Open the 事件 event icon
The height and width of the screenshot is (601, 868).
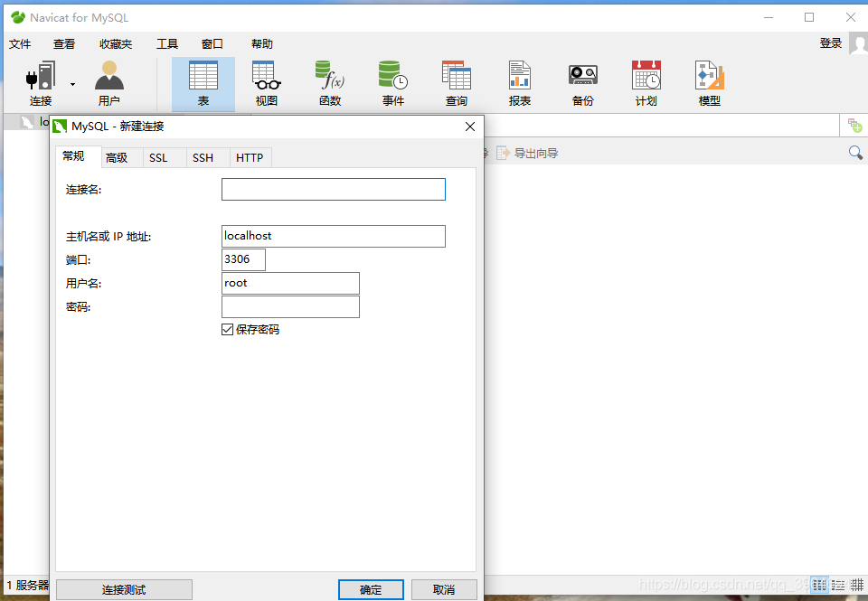pyautogui.click(x=393, y=83)
